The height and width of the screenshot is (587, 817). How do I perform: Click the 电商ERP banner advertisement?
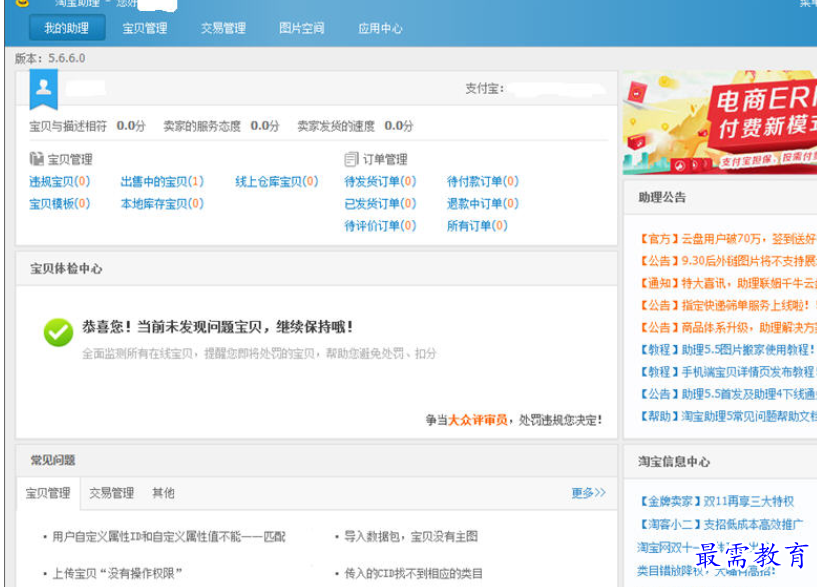[x=720, y=122]
